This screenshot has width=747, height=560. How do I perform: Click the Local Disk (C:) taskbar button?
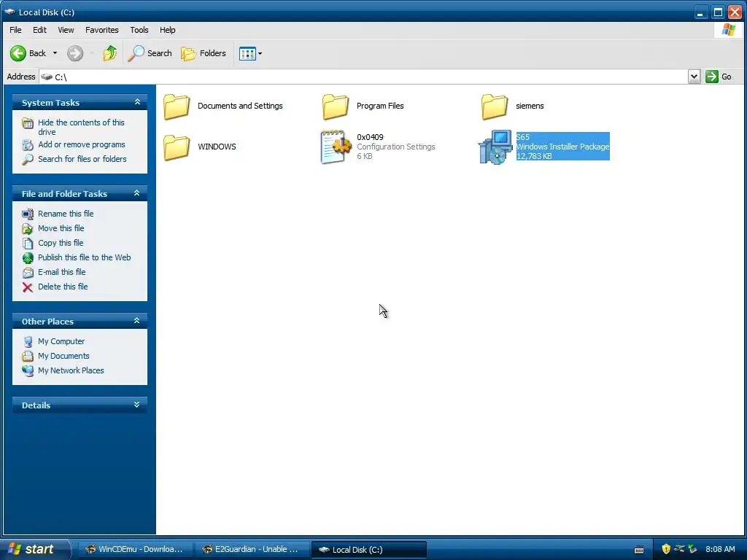point(368,550)
